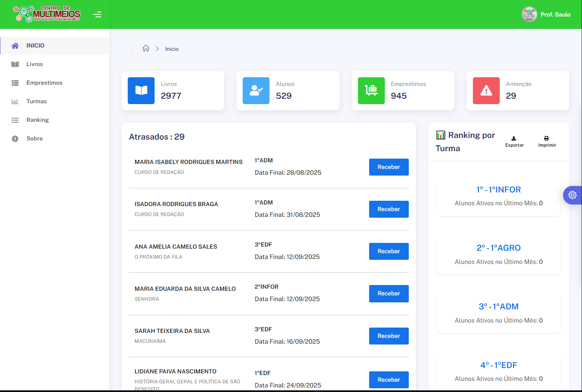Receive Maria Isabely Rodrigues Martins' loan
Image resolution: width=582 pixels, height=392 pixels.
tap(389, 167)
